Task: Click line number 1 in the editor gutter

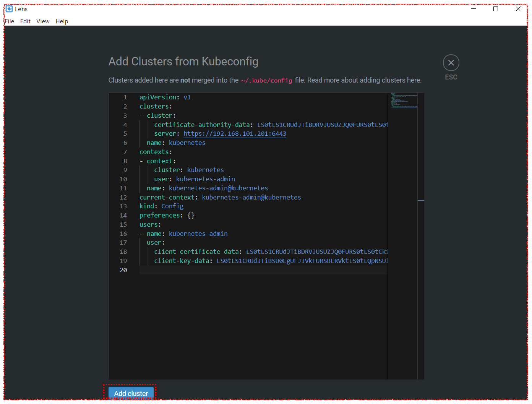Action: pos(125,97)
